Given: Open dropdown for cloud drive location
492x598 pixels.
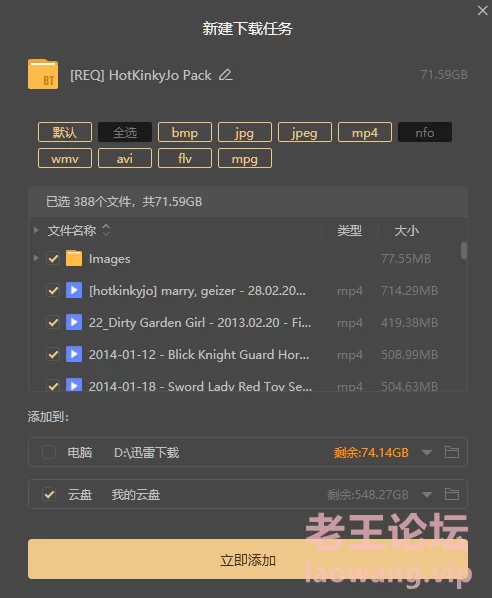Looking at the screenshot, I should (x=427, y=495).
